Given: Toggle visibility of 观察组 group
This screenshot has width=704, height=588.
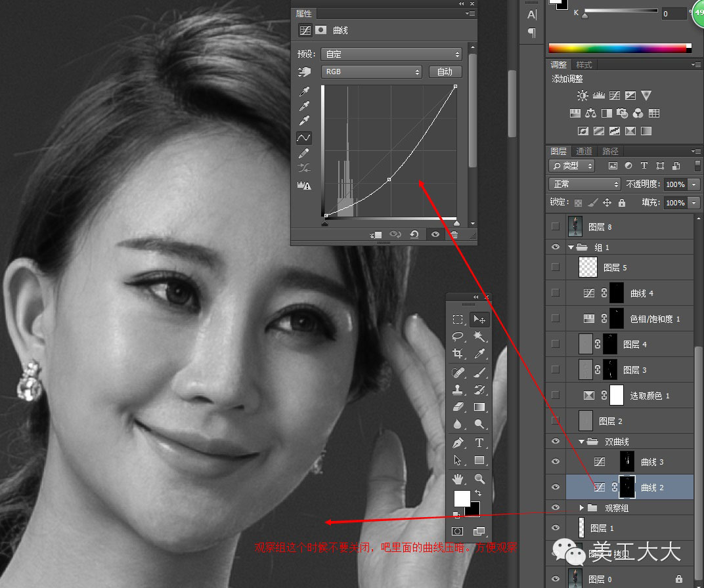Looking at the screenshot, I should point(556,508).
